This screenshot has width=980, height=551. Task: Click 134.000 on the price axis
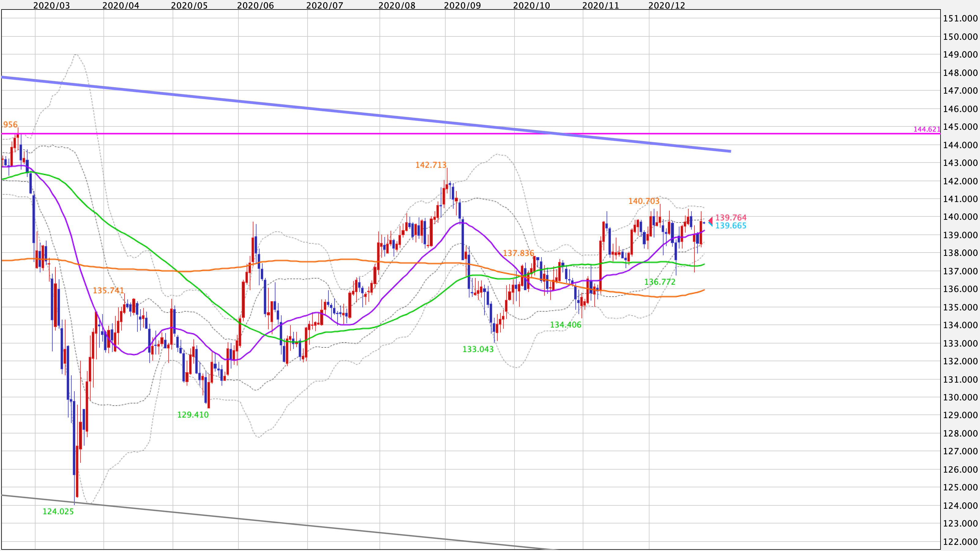(960, 325)
